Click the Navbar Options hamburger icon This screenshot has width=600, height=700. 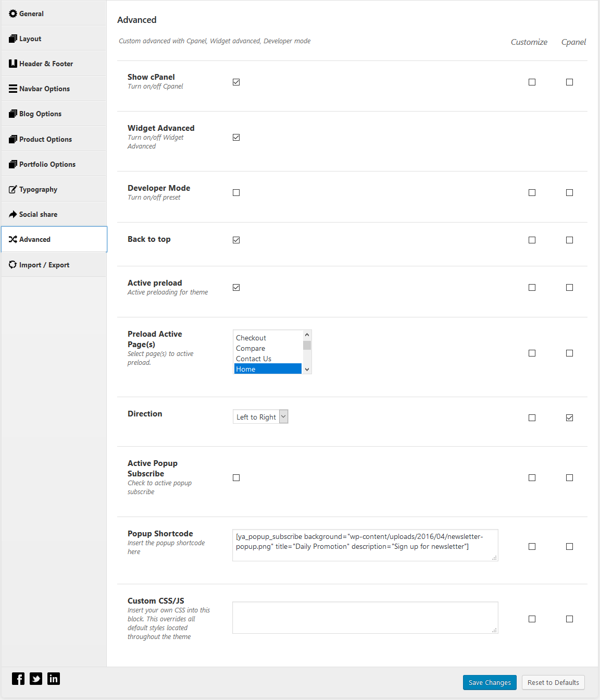pos(13,89)
